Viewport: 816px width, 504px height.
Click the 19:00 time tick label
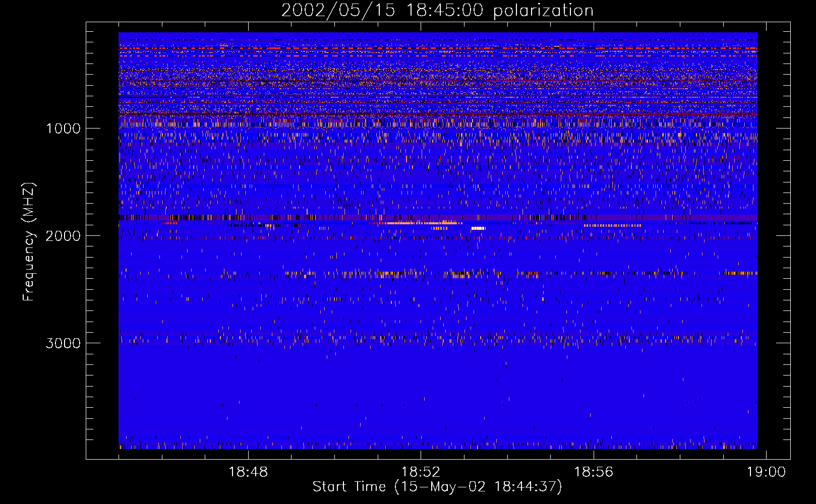point(767,472)
